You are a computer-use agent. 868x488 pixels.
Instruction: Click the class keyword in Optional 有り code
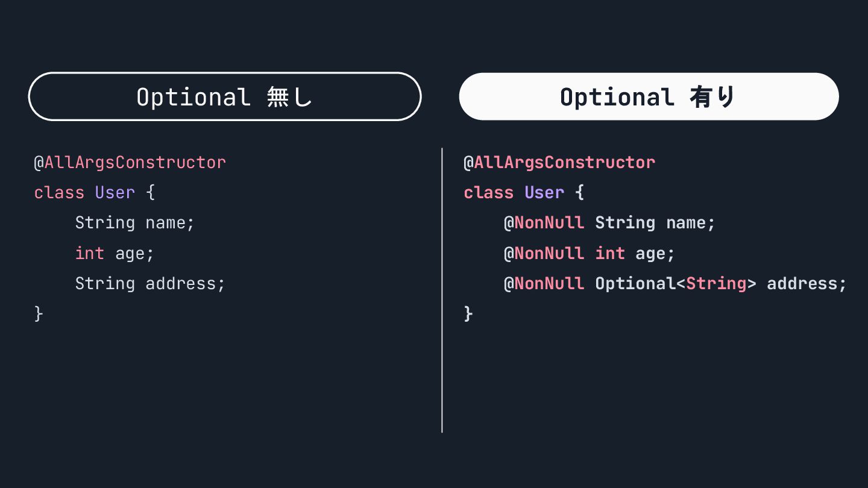pos(488,193)
